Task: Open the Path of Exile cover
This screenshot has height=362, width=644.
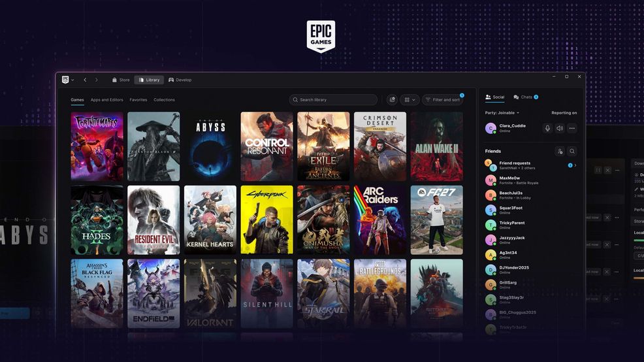Action: coord(324,146)
